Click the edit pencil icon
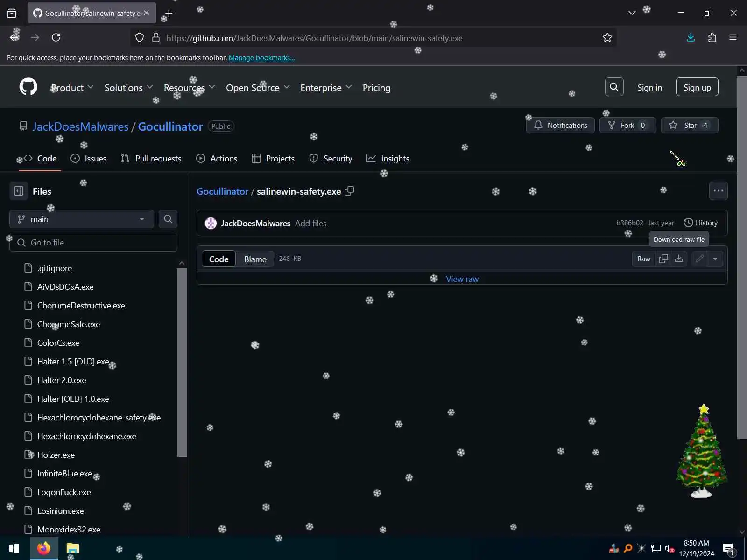Screen dimensions: 747x560 click(x=699, y=259)
